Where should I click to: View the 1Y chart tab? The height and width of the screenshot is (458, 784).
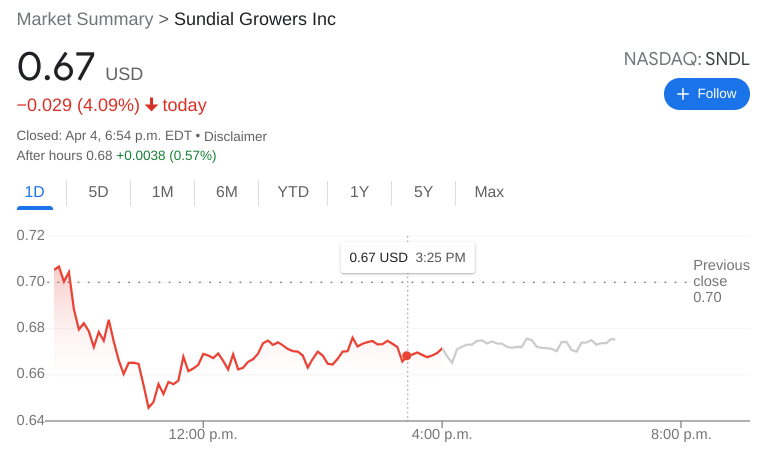pos(359,192)
